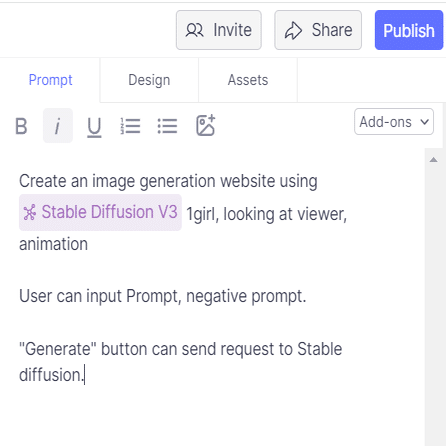Screen dimensions: 446x446
Task: Click the line starting with "Generate" button
Action: pos(180,349)
